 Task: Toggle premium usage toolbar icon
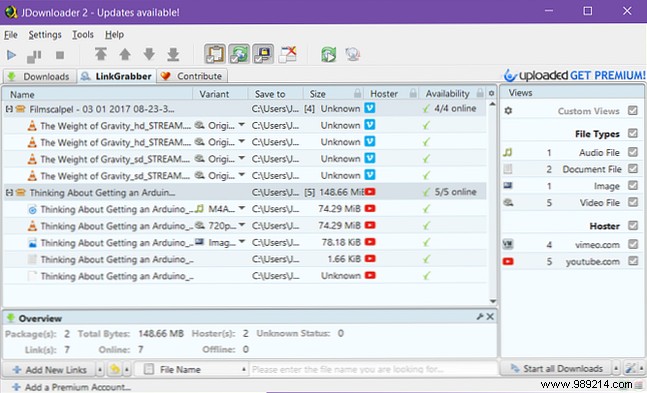(x=263, y=54)
